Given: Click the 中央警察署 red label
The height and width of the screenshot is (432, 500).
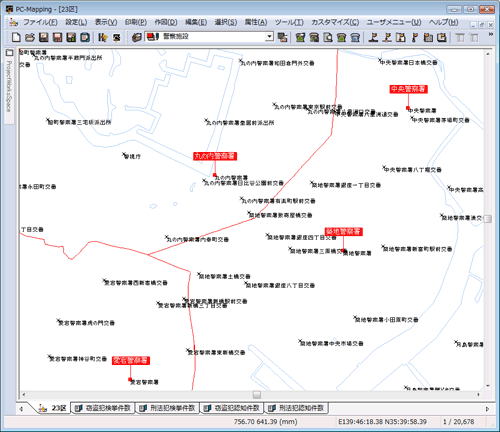Looking at the screenshot, I should (x=408, y=89).
